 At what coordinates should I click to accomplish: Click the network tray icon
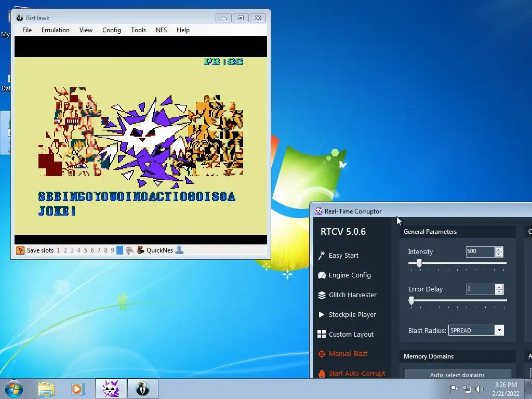[467, 389]
